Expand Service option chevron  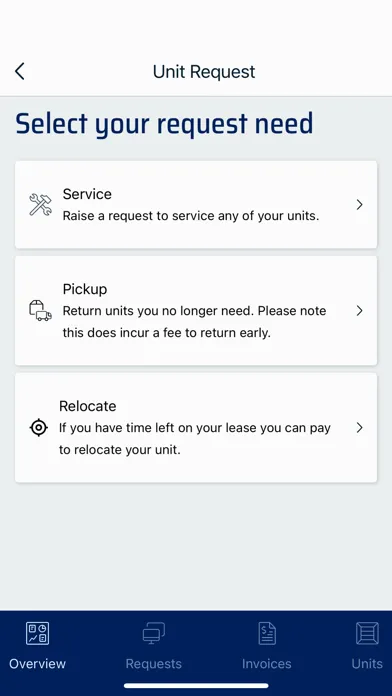coord(360,205)
